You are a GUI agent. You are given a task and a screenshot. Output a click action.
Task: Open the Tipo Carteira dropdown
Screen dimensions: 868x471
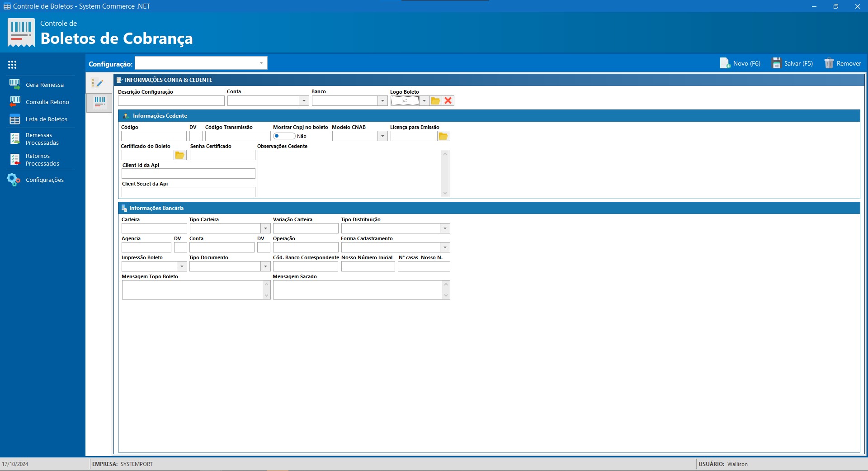266,228
